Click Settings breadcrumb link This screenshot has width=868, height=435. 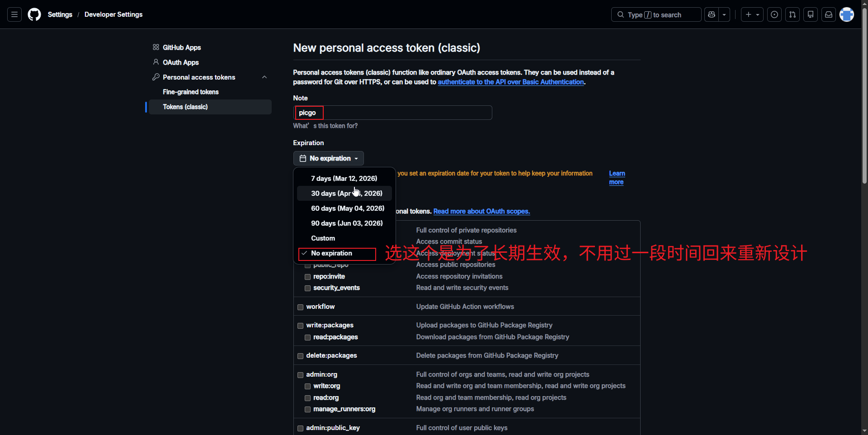pos(60,14)
